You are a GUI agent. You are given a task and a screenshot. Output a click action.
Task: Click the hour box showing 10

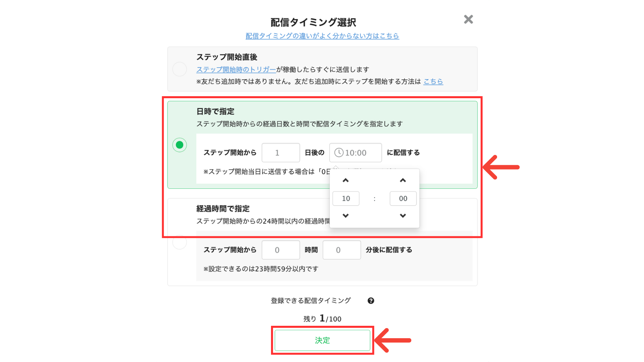[x=346, y=198]
